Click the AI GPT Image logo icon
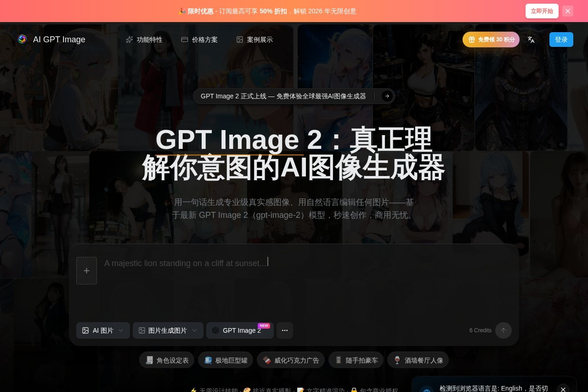This screenshot has width=588, height=392. pos(22,39)
